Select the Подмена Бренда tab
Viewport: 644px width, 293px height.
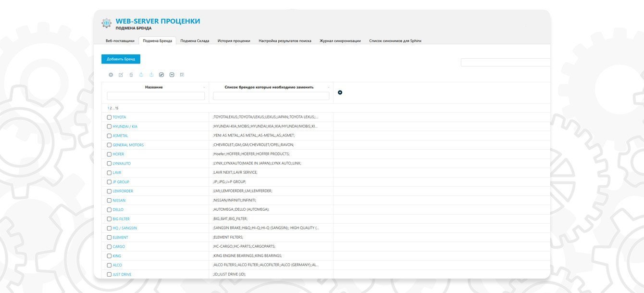coord(158,41)
